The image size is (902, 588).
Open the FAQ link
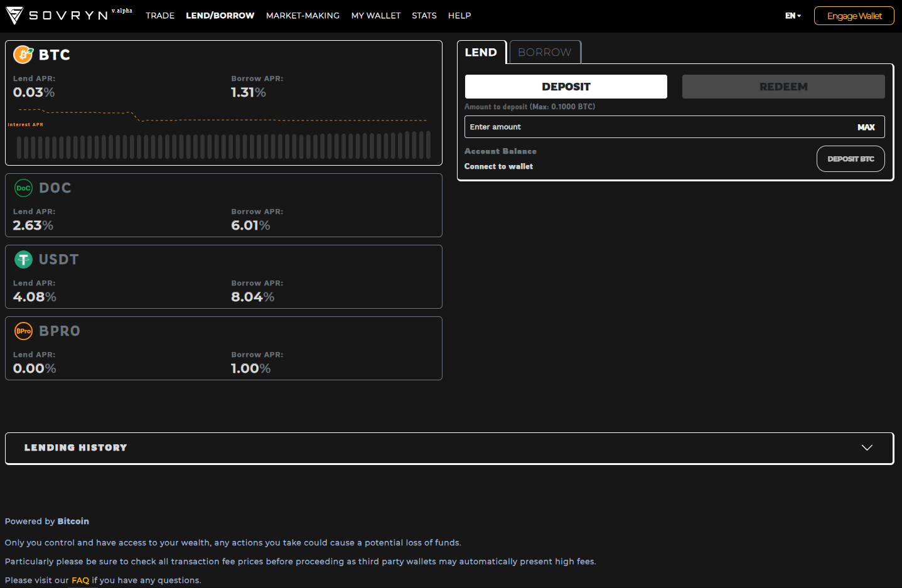[x=80, y=580]
